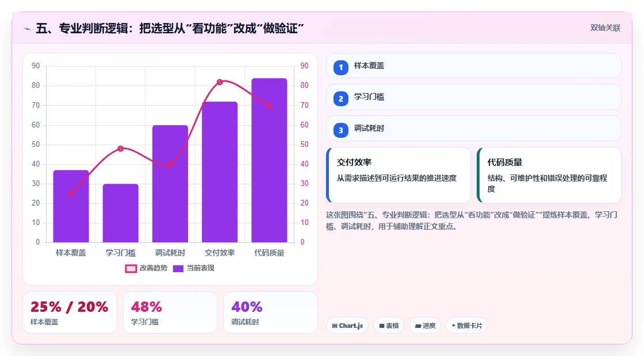Click the 当前表现 legend label
The height and width of the screenshot is (356, 644).
point(201,268)
